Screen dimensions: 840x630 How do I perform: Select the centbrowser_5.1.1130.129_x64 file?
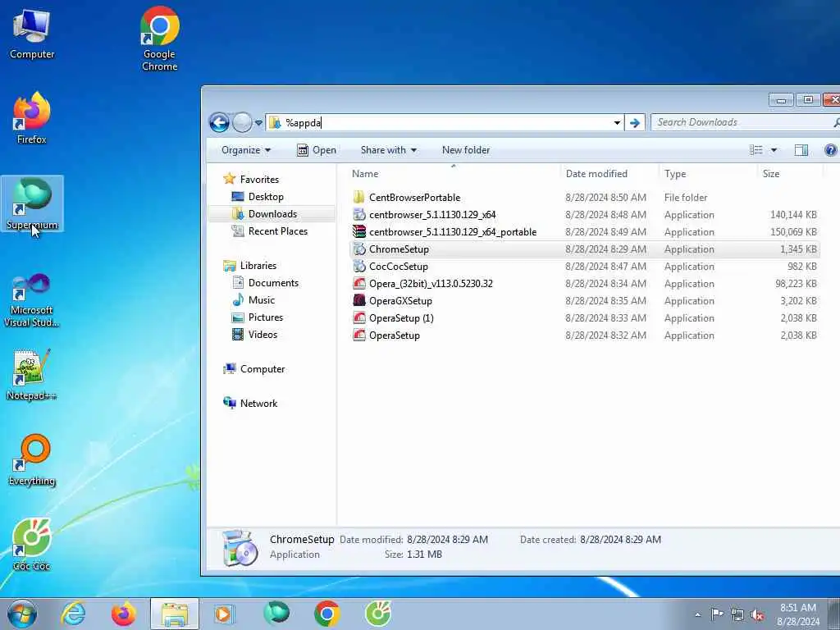(x=585, y=214)
